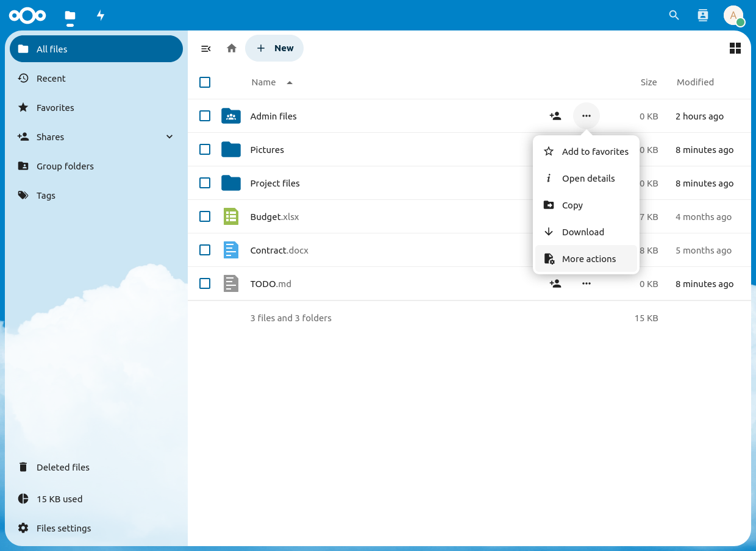This screenshot has height=551, width=756.
Task: Expand the Shares section chevron
Action: coord(169,137)
